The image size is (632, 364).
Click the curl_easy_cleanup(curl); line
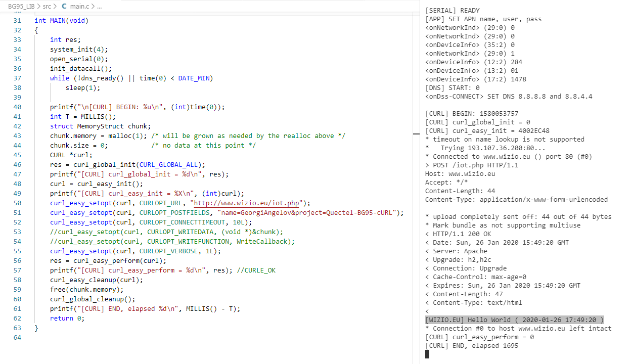click(x=97, y=280)
